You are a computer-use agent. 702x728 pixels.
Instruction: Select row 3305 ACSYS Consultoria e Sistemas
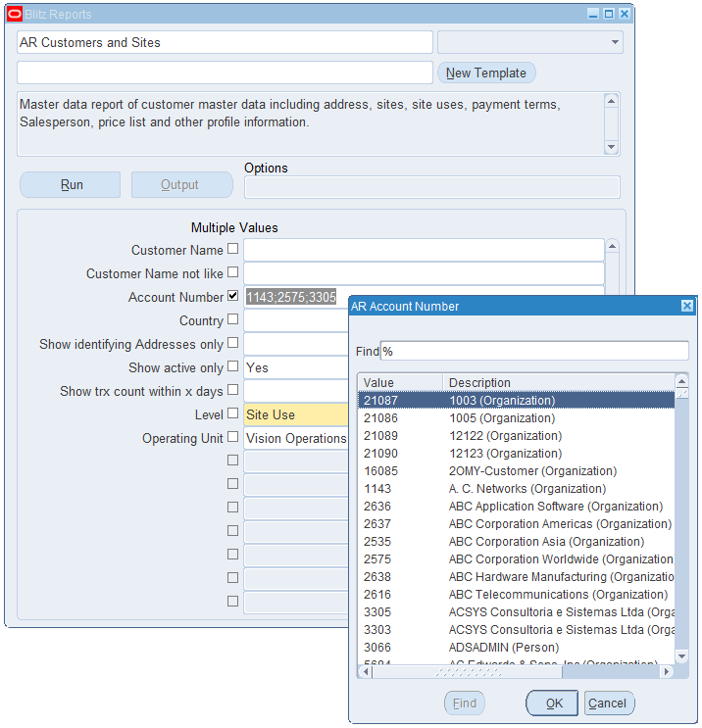[516, 612]
